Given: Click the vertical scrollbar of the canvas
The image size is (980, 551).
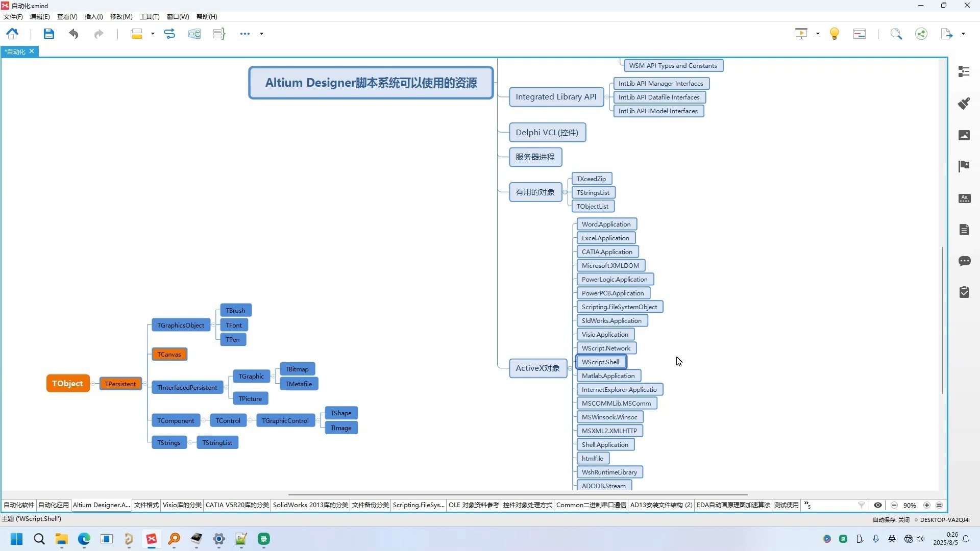Looking at the screenshot, I should tap(943, 320).
